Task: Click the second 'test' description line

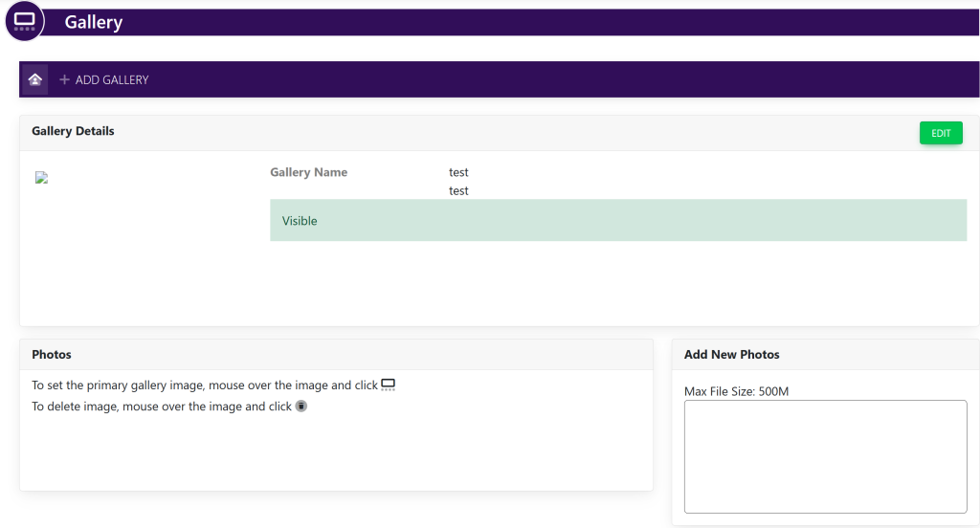Action: pos(458,191)
